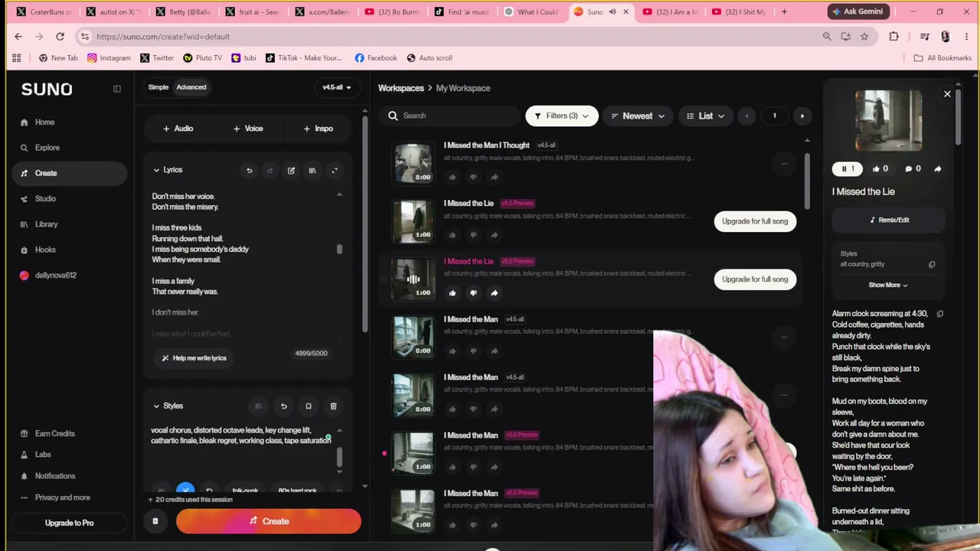980x551 pixels.
Task: Open more options for I Missed the Man I Thought
Action: [x=784, y=163]
